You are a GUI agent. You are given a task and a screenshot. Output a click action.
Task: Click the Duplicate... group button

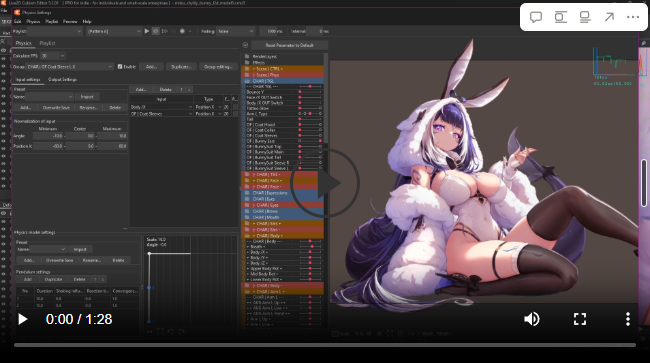pyautogui.click(x=181, y=67)
